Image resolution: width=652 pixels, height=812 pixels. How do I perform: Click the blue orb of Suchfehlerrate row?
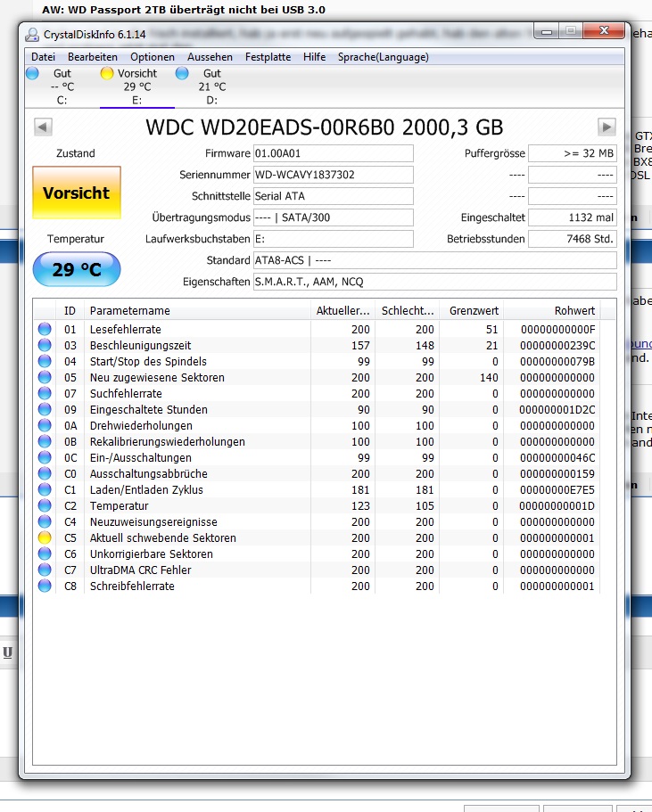(x=45, y=393)
